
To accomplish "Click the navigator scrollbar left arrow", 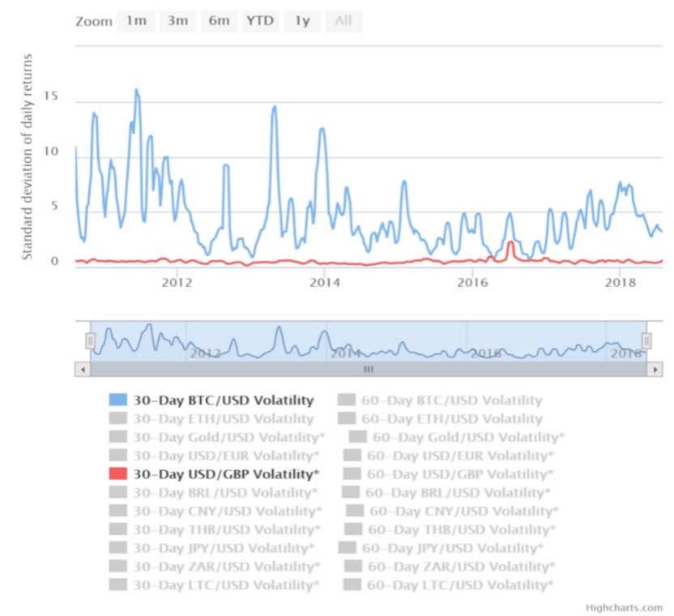I will pos(82,369).
